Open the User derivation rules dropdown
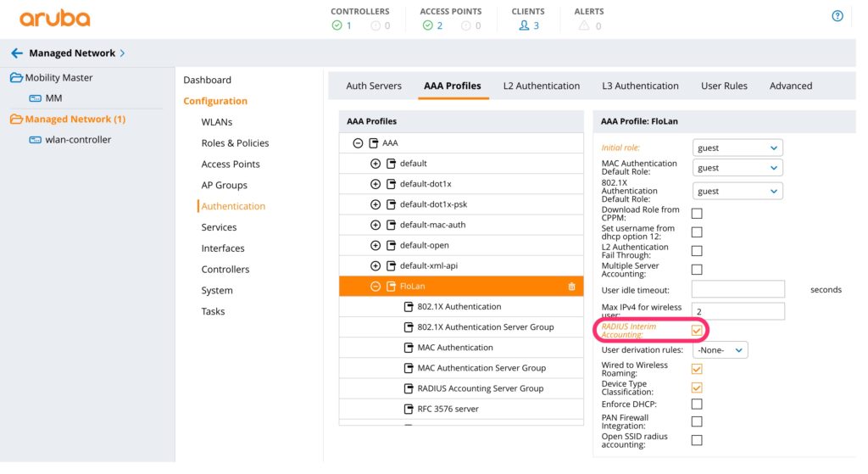The height and width of the screenshot is (474, 868). coord(720,349)
